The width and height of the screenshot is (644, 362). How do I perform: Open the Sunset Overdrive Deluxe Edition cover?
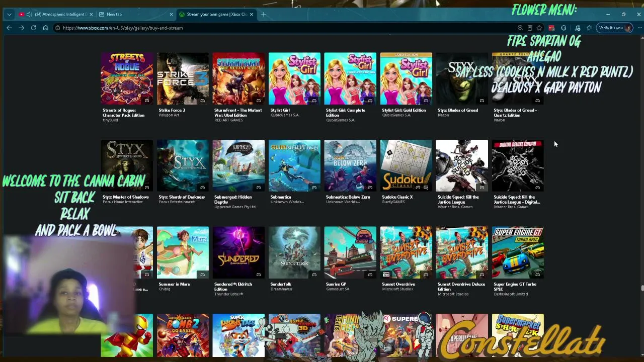click(x=462, y=253)
